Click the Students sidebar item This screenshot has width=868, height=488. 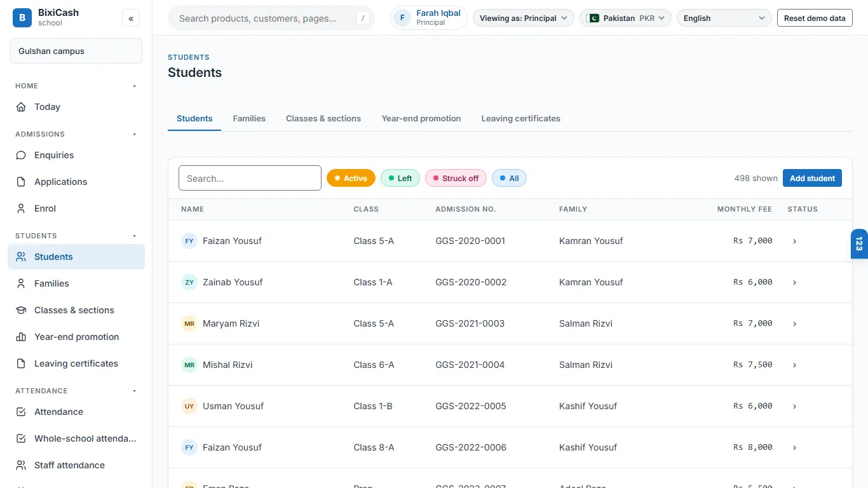(76, 257)
